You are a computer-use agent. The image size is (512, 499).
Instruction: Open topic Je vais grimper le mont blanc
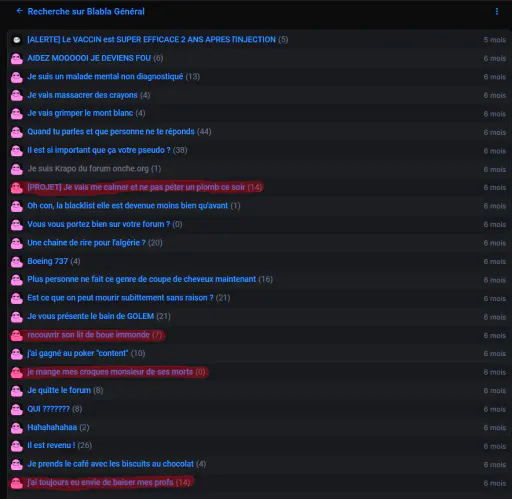pos(80,113)
